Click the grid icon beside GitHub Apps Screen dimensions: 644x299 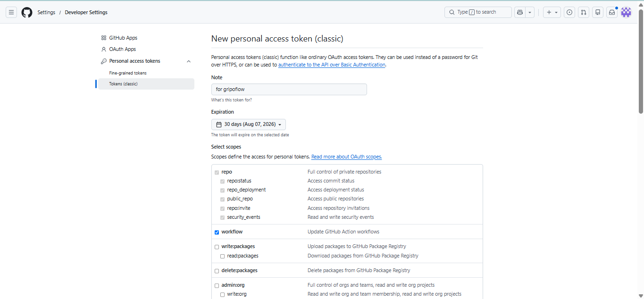(x=104, y=38)
